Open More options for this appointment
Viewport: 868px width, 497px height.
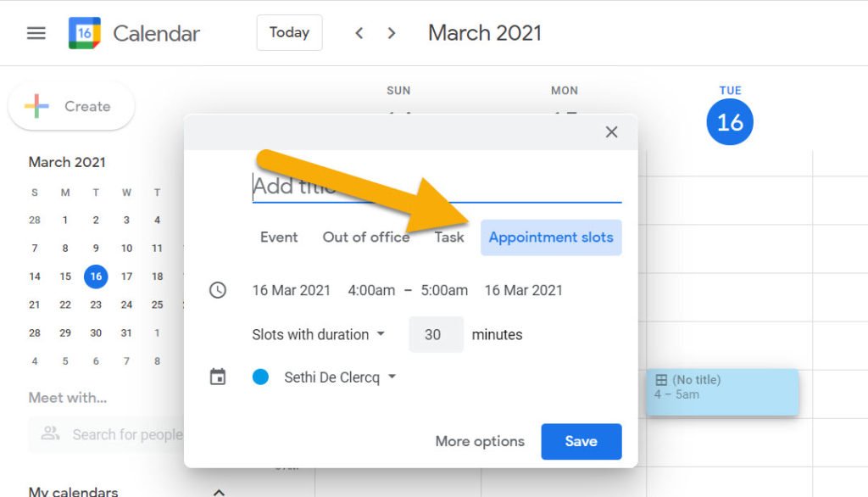click(480, 441)
